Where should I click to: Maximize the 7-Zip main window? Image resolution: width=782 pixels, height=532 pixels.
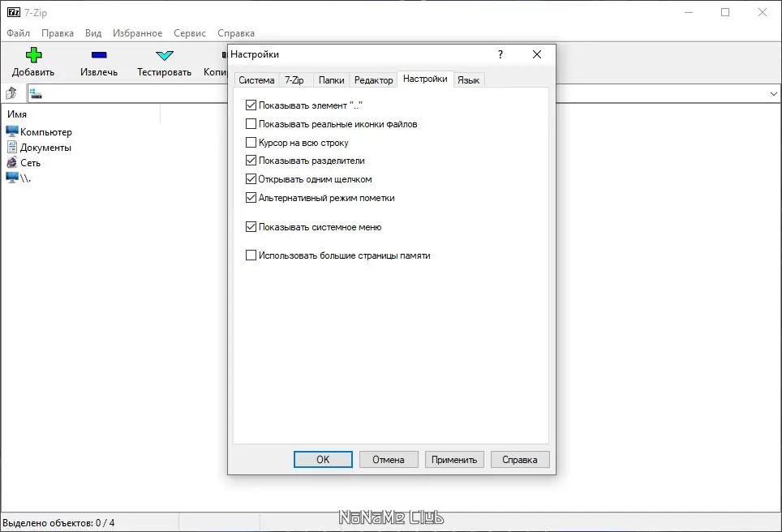[x=725, y=12]
